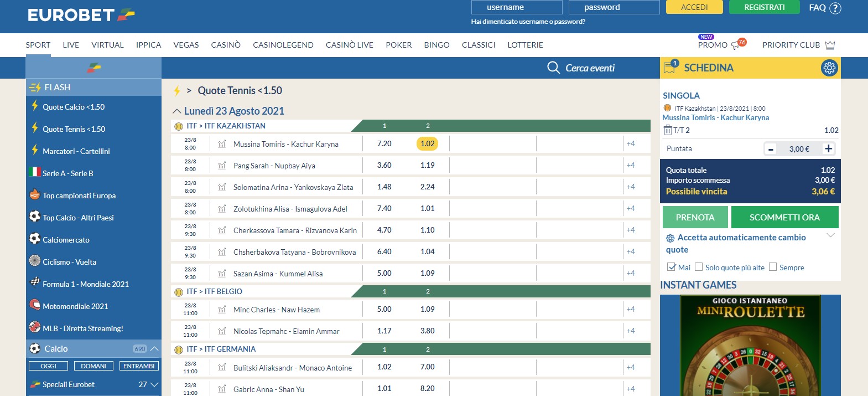Click the password input field
The height and width of the screenshot is (396, 868).
614,7
